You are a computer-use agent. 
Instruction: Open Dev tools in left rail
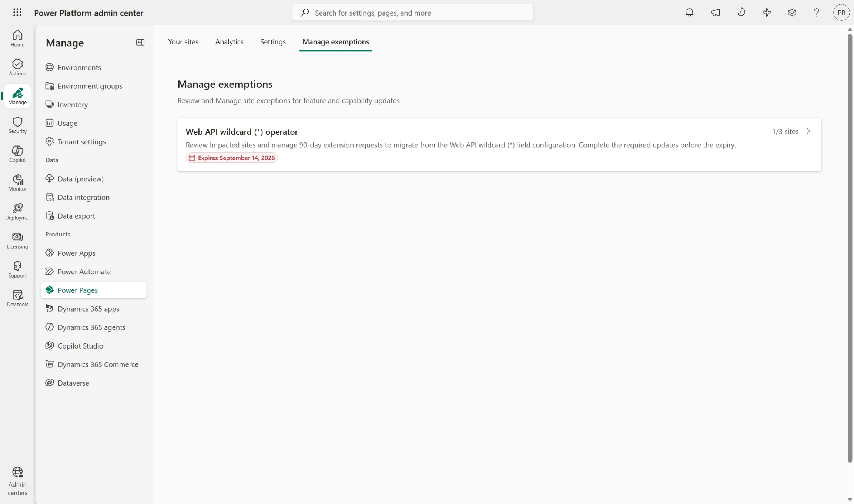(x=17, y=298)
